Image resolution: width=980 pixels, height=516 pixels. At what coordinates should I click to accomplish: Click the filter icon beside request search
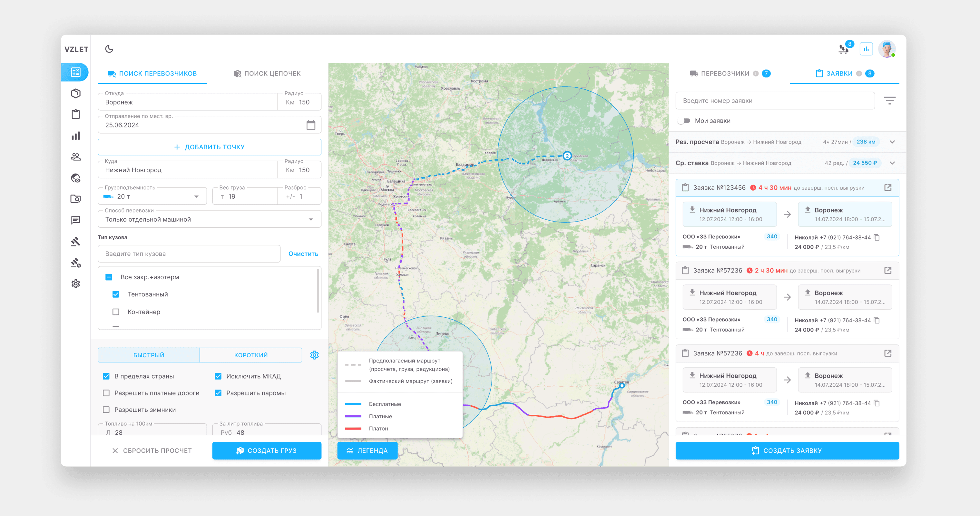(x=889, y=101)
